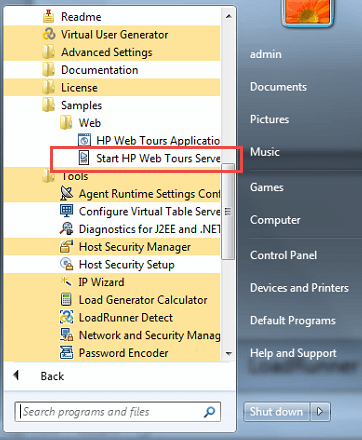Open the IP Wizard icon
The height and width of the screenshot is (440, 362).
[66, 282]
